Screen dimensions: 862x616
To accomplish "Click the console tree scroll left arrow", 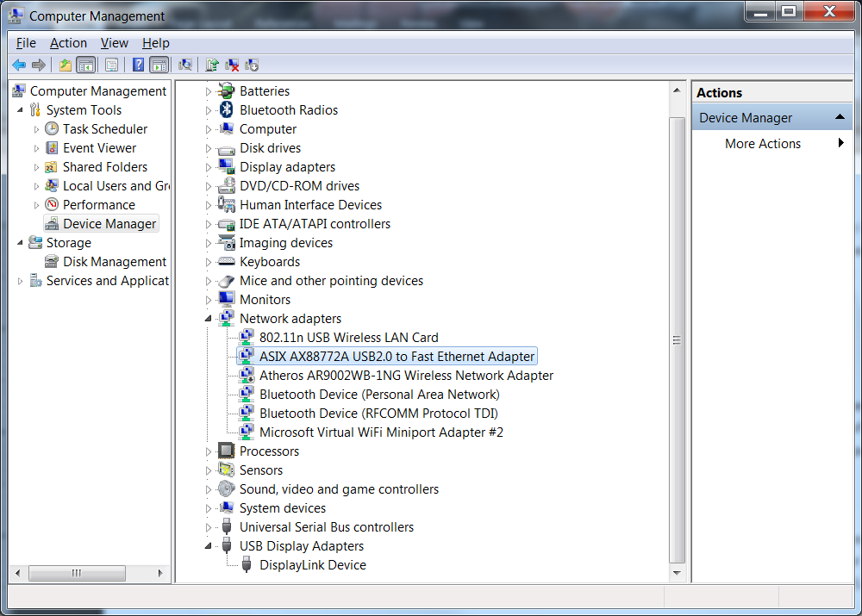I will tap(17, 573).
